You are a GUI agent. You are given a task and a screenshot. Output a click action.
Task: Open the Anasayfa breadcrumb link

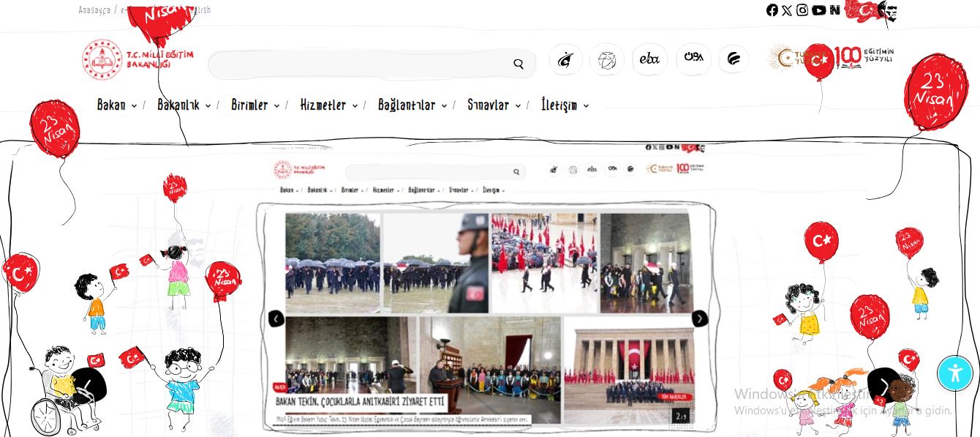point(94,10)
